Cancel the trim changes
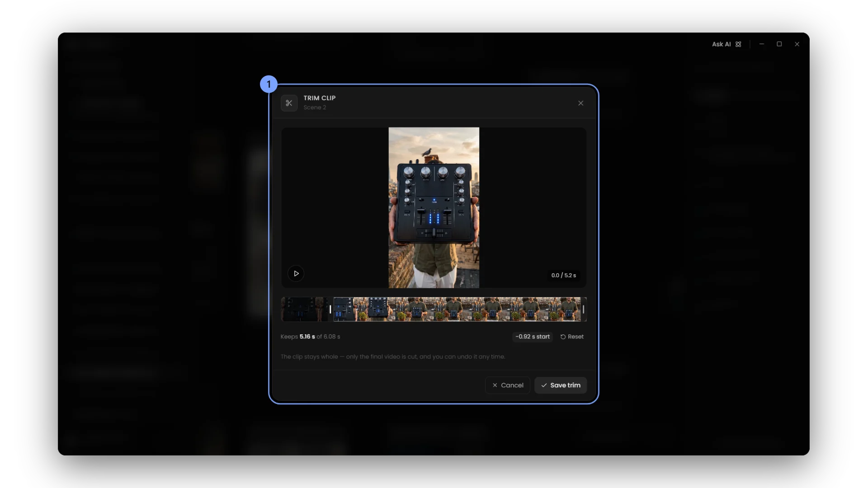Screen dimensions: 868x488 [508, 385]
